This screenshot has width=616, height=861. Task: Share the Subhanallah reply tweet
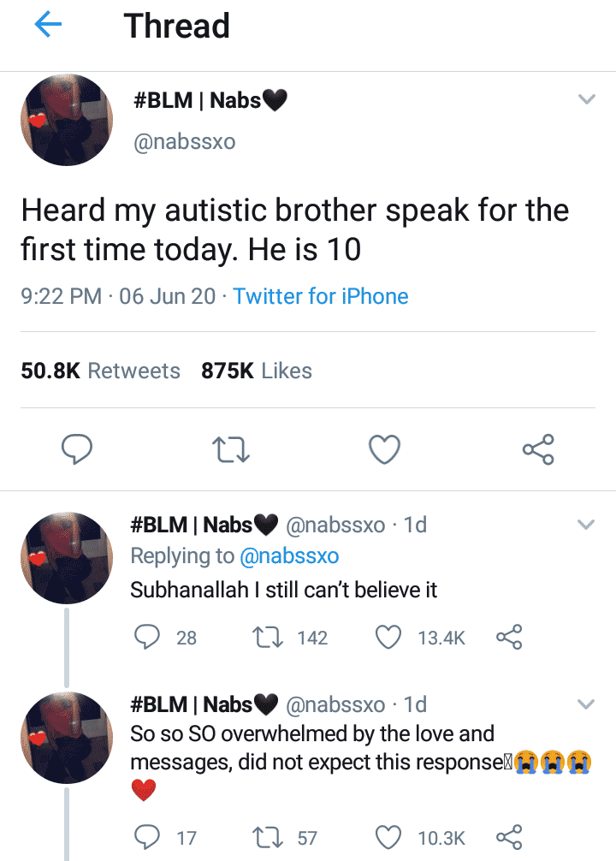coord(508,637)
